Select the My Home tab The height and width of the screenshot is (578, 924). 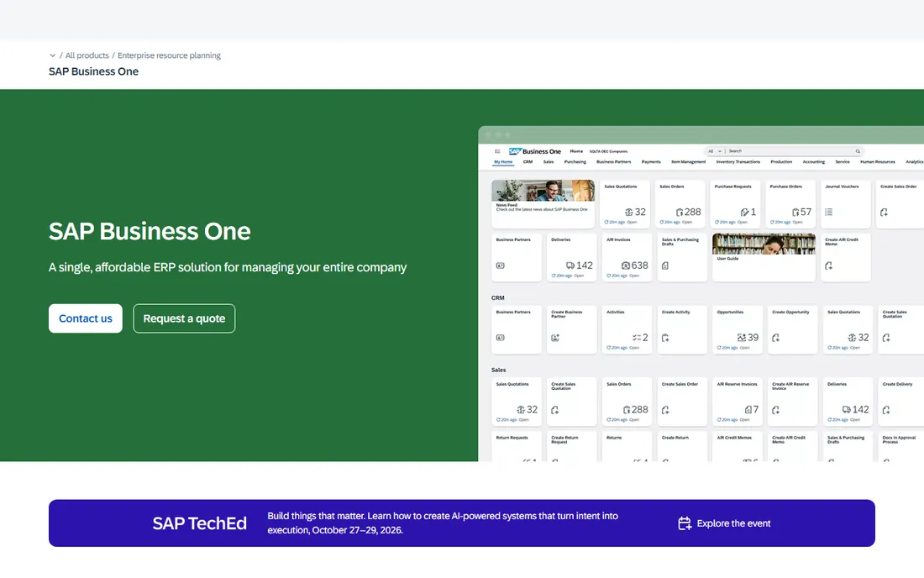click(503, 161)
